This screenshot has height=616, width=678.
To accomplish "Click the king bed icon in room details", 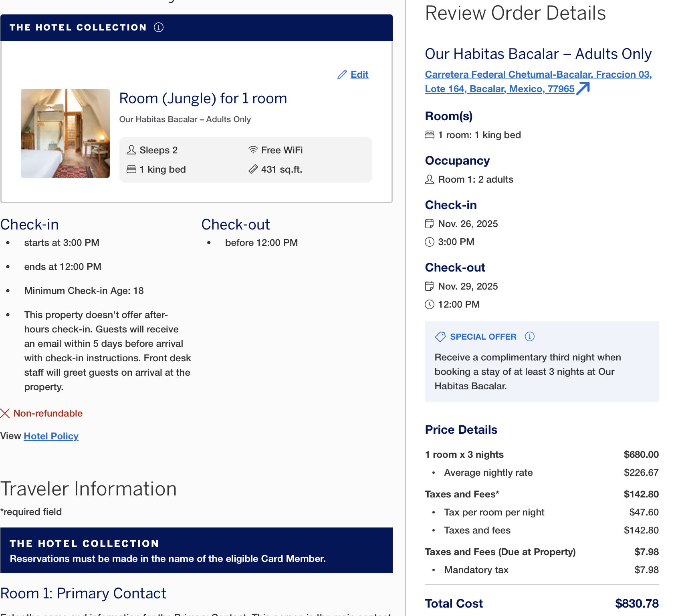I will pos(131,169).
